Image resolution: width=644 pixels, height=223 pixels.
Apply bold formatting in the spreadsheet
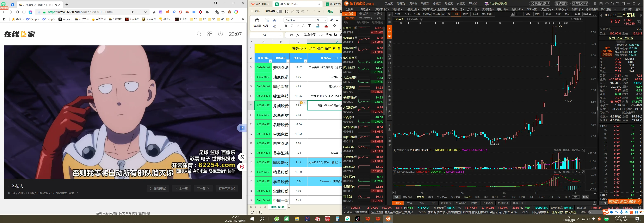286,26
